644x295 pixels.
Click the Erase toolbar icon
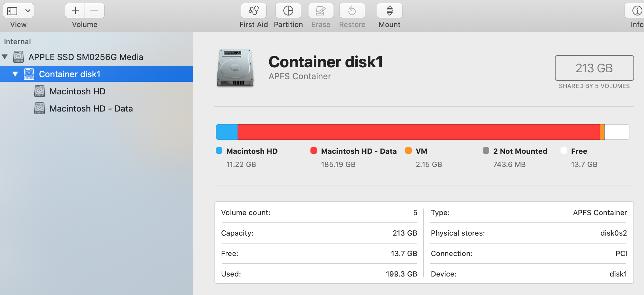click(321, 11)
